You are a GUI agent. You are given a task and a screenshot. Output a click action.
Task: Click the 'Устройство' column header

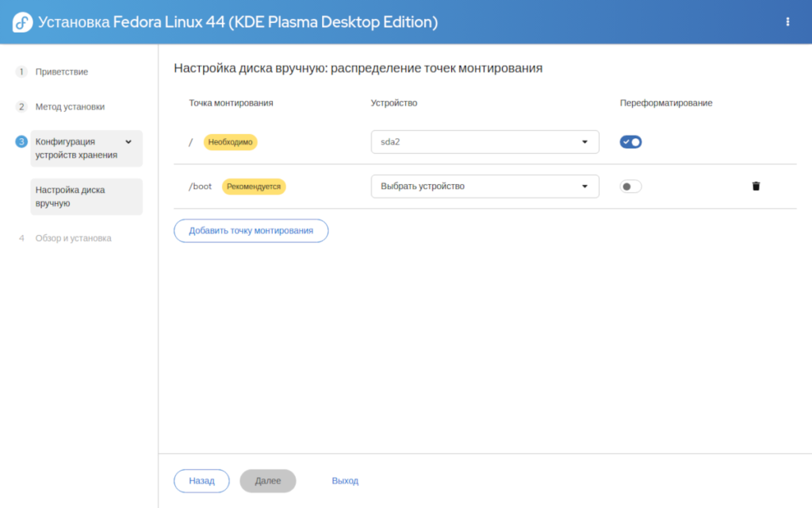coord(394,103)
